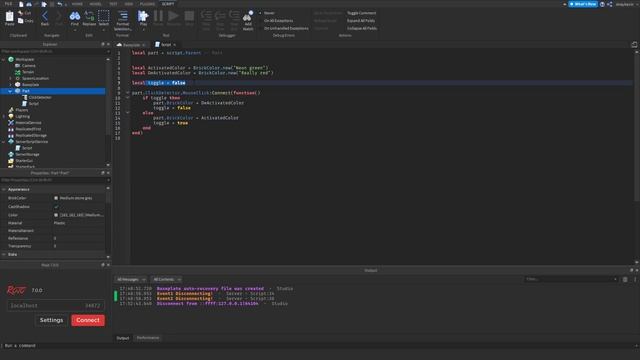Click Collapse All Folds action
This screenshot has width=640, height=360.
[x=362, y=28]
